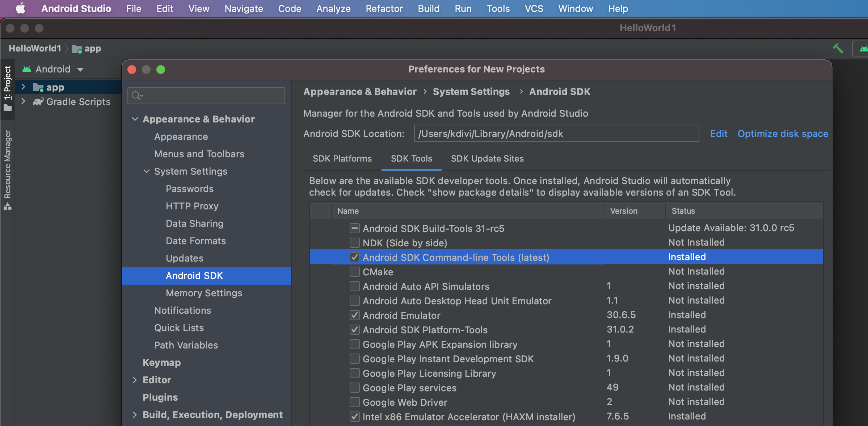The width and height of the screenshot is (868, 426).
Task: Select Updates in settings tree
Action: (185, 258)
